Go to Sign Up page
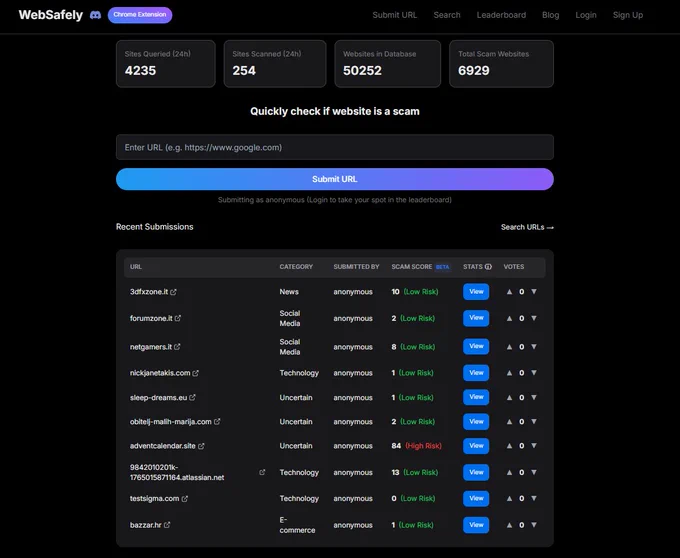This screenshot has width=680, height=558. pyautogui.click(x=628, y=15)
